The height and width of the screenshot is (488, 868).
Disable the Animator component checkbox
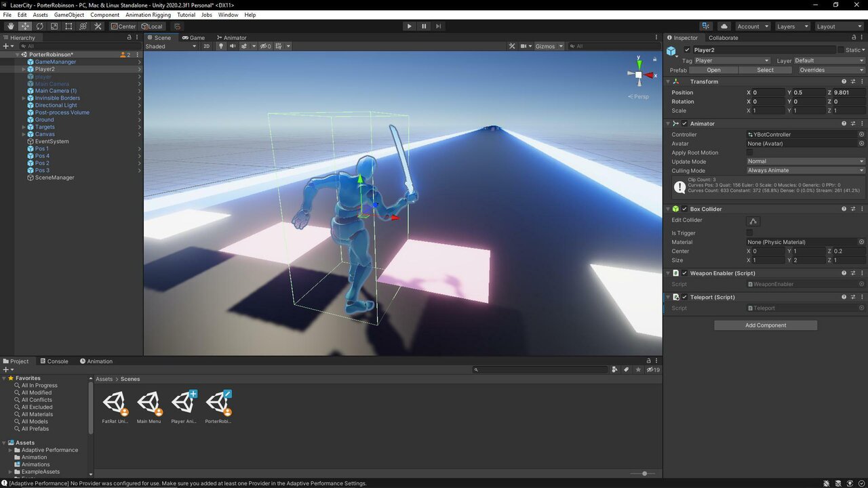point(684,124)
